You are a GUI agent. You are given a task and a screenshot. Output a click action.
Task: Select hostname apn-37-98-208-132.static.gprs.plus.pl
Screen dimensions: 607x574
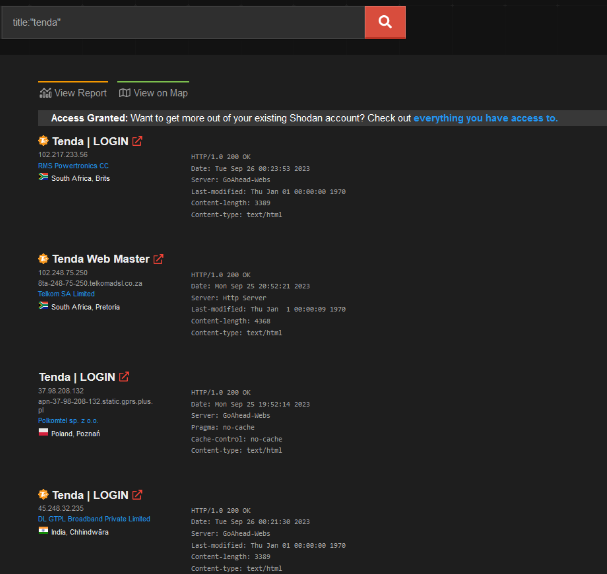(95, 405)
